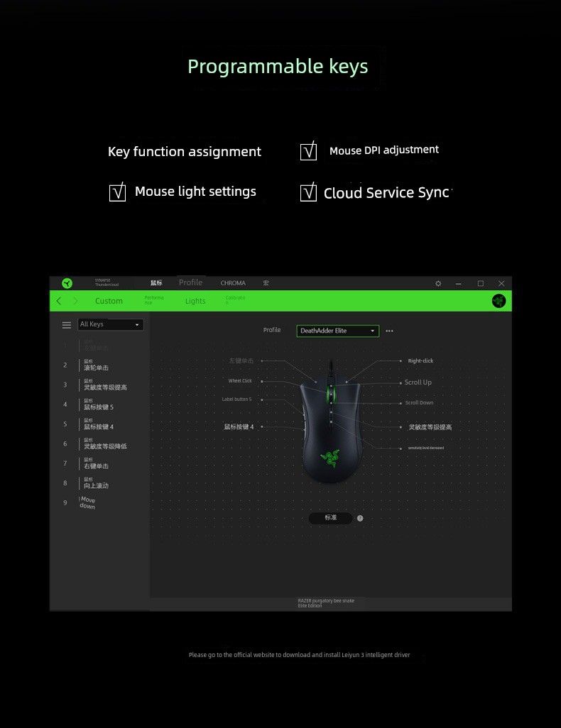Image resolution: width=561 pixels, height=728 pixels.
Task: Select key 2 滚轮单击 in list
Action: [97, 365]
